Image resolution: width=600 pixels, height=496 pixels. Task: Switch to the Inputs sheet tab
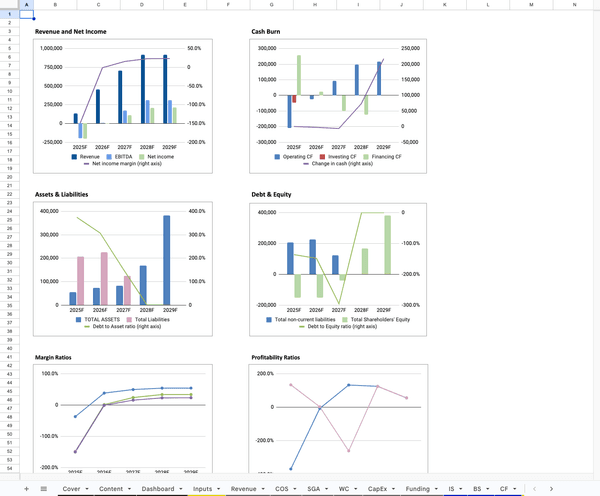coord(202,488)
